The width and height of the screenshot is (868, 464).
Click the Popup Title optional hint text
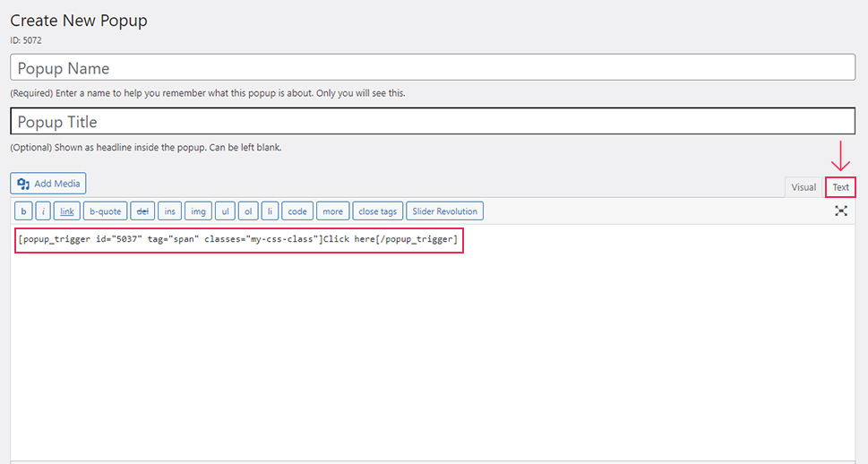(146, 148)
